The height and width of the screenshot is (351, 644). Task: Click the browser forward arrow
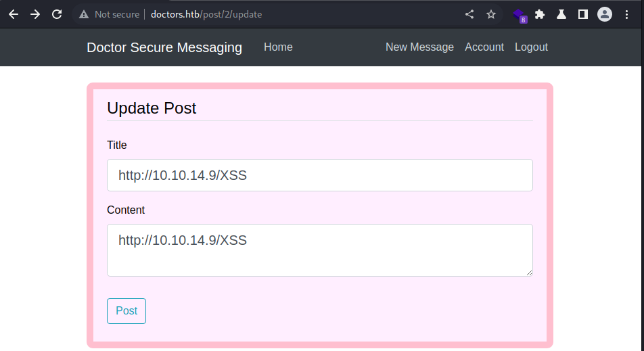tap(35, 14)
